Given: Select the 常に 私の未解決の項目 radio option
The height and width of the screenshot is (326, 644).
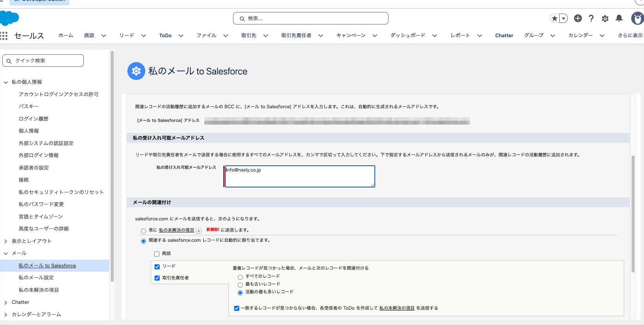Looking at the screenshot, I should [144, 231].
